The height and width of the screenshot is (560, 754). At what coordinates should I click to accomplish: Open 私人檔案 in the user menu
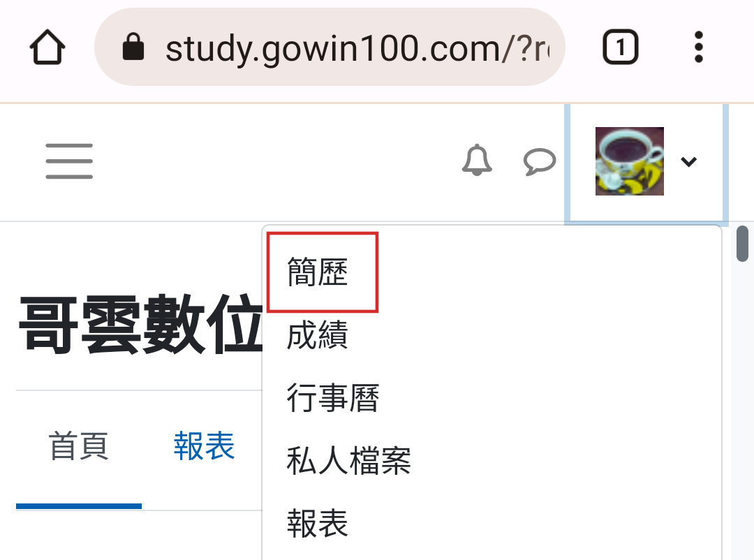click(348, 460)
